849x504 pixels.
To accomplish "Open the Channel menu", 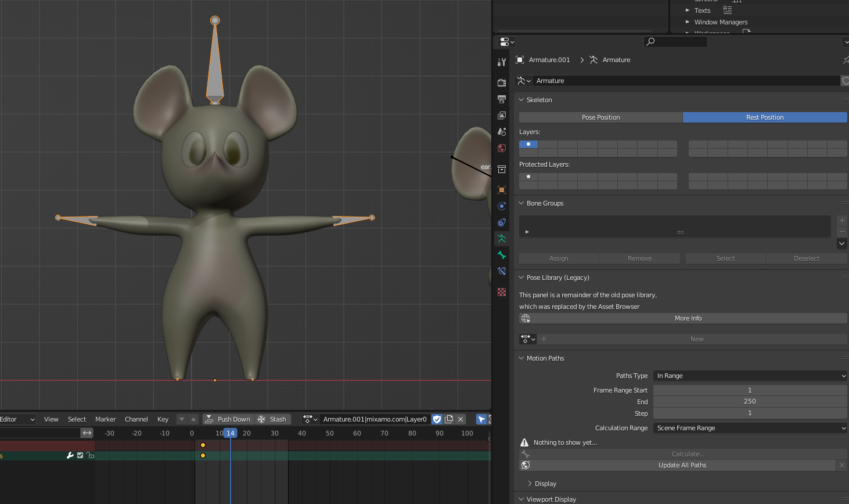I will point(136,419).
